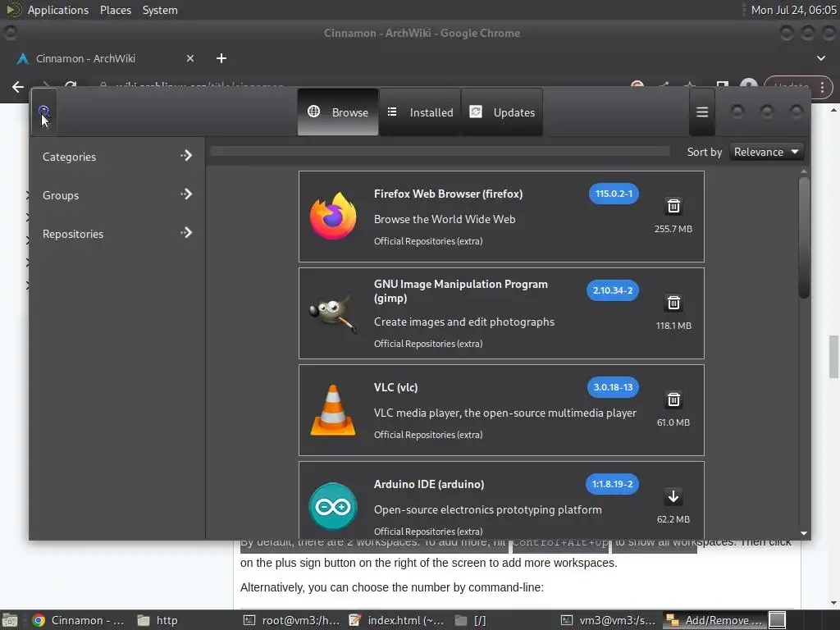Click the clock Mon Jul 24, 06:05
Viewport: 840px width, 630px height.
pyautogui.click(x=793, y=10)
